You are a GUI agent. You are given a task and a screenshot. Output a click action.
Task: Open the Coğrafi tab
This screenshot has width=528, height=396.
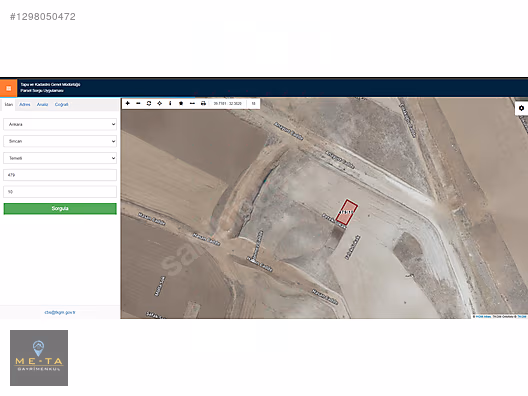pos(62,104)
